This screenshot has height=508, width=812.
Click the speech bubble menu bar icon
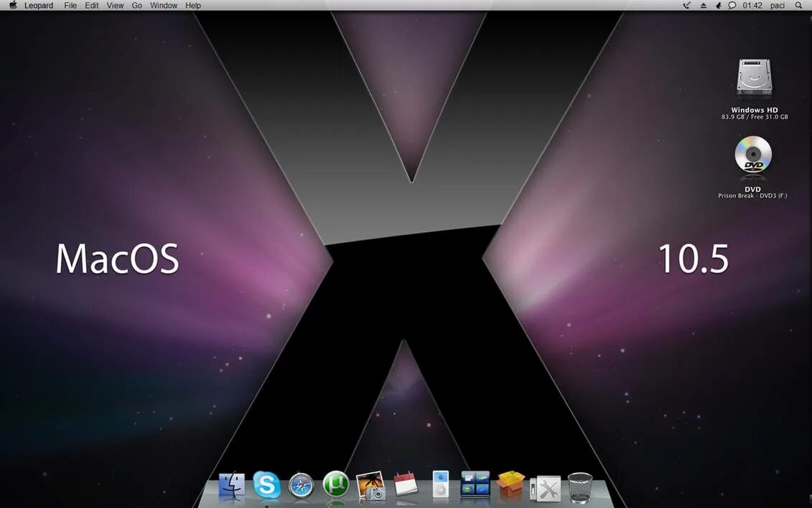tap(732, 5)
